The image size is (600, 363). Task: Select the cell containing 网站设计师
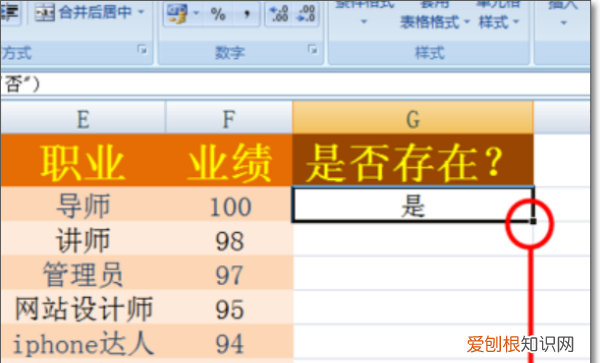point(83,308)
